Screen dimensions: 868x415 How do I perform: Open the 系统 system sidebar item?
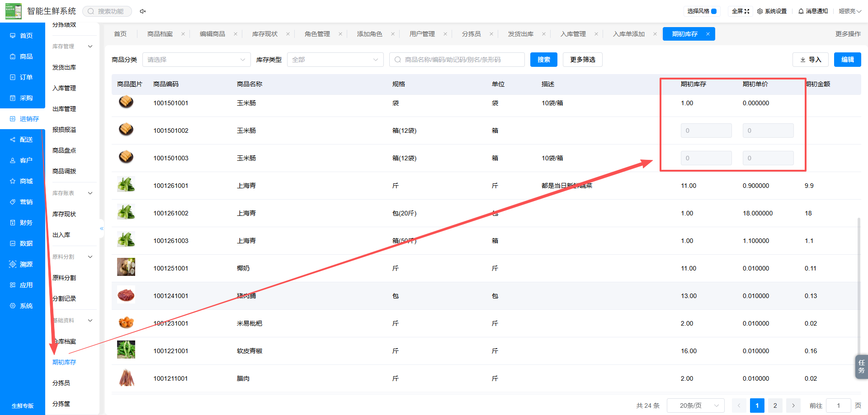[22, 306]
